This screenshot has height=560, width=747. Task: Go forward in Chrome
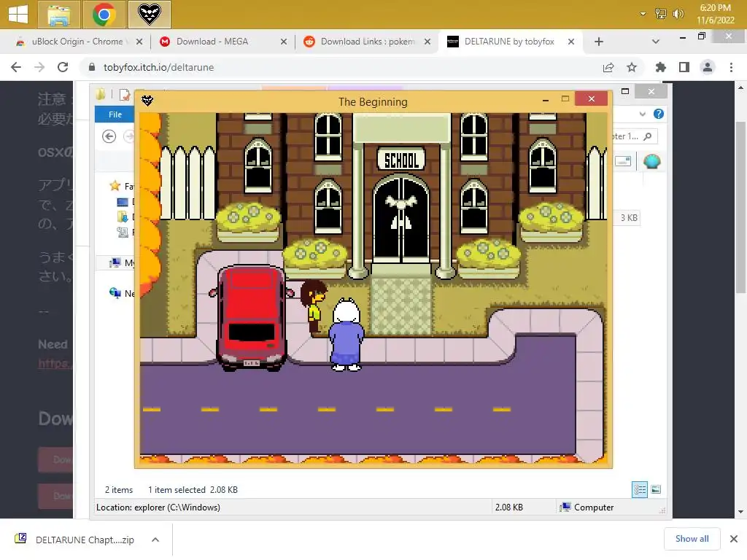click(x=39, y=67)
